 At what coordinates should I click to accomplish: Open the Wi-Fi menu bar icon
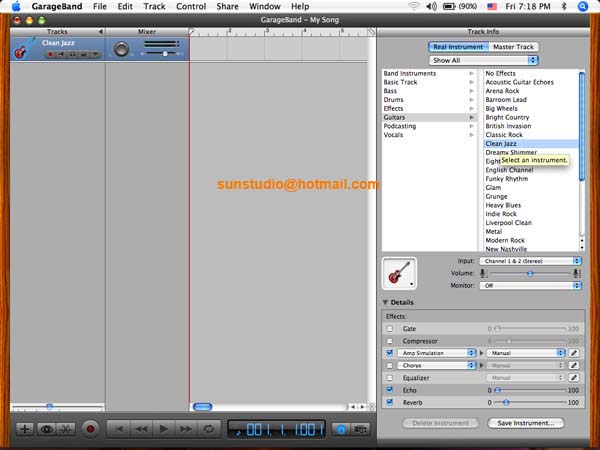coord(414,7)
